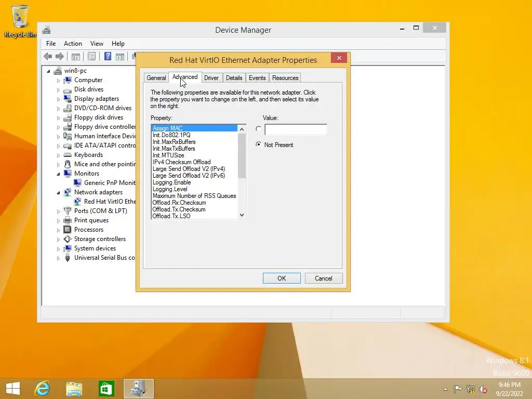Click the Storage controllers icon

coord(68,239)
